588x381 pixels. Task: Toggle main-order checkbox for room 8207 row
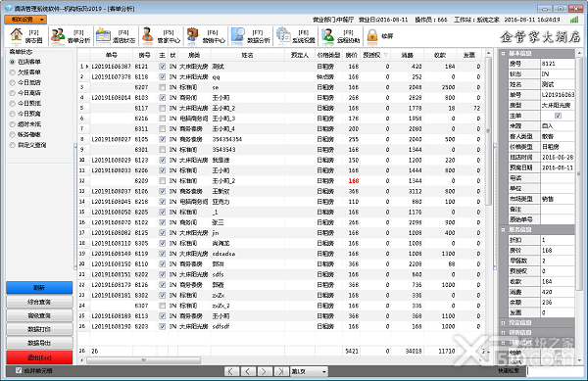coord(162,87)
